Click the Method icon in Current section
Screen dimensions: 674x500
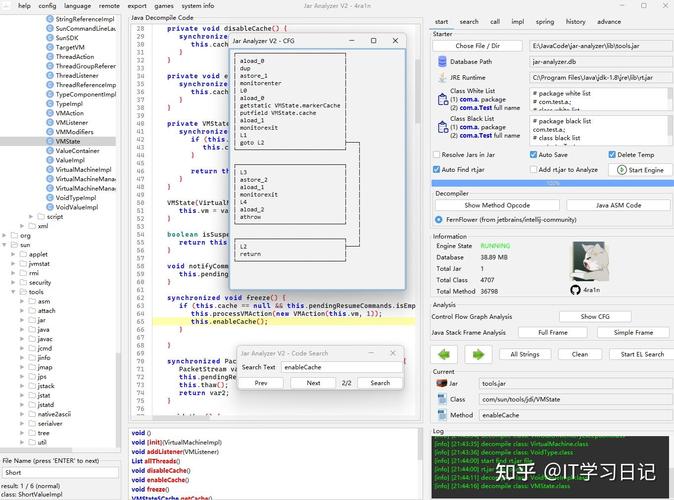(442, 415)
